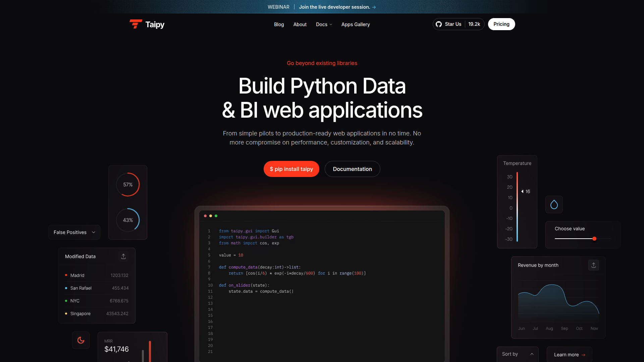Click the Singapore row

pyautogui.click(x=97, y=313)
